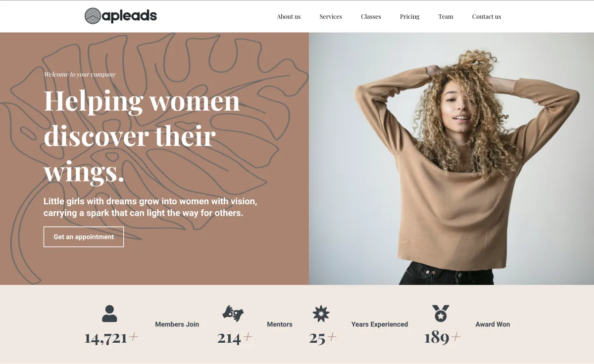The image size is (594, 364).
Task: Open the Classes page link
Action: pyautogui.click(x=371, y=16)
